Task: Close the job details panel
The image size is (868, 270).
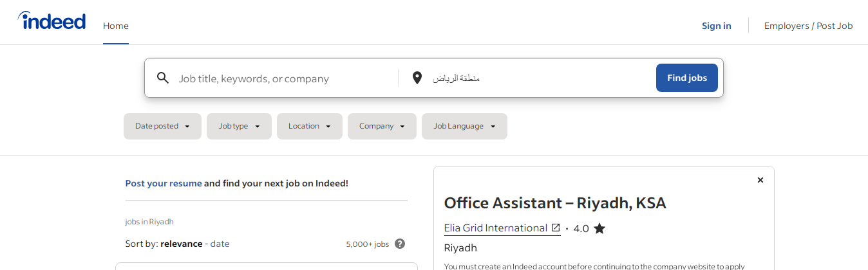Action: click(x=760, y=180)
